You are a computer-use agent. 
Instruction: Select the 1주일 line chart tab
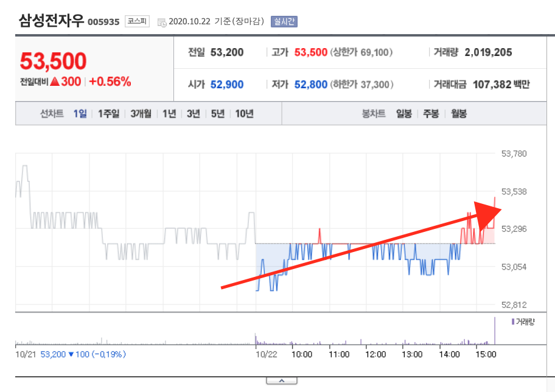click(x=108, y=114)
